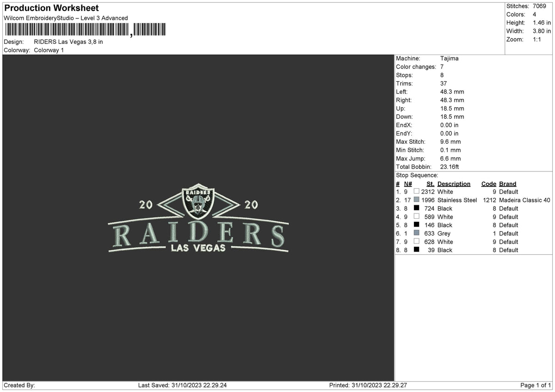Viewport: 555px width, 392px height.
Task: Click the Color changes value 7
Action: (442, 67)
